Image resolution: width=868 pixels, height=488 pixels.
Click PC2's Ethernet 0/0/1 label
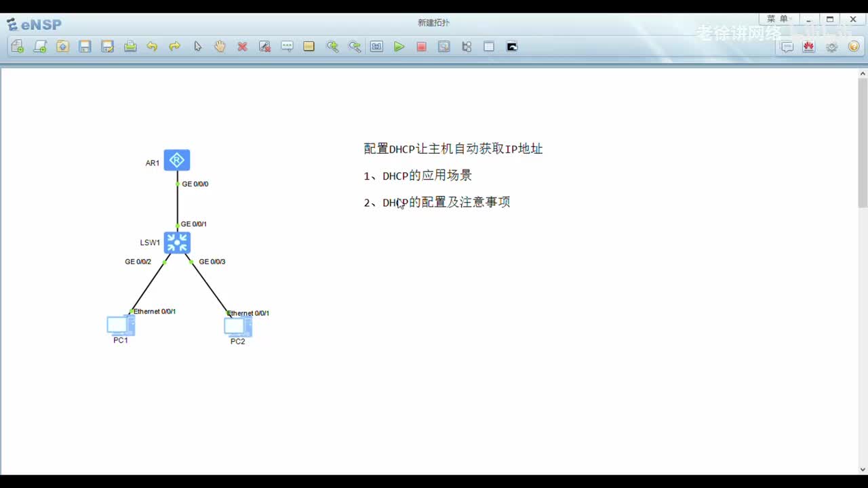(x=248, y=313)
